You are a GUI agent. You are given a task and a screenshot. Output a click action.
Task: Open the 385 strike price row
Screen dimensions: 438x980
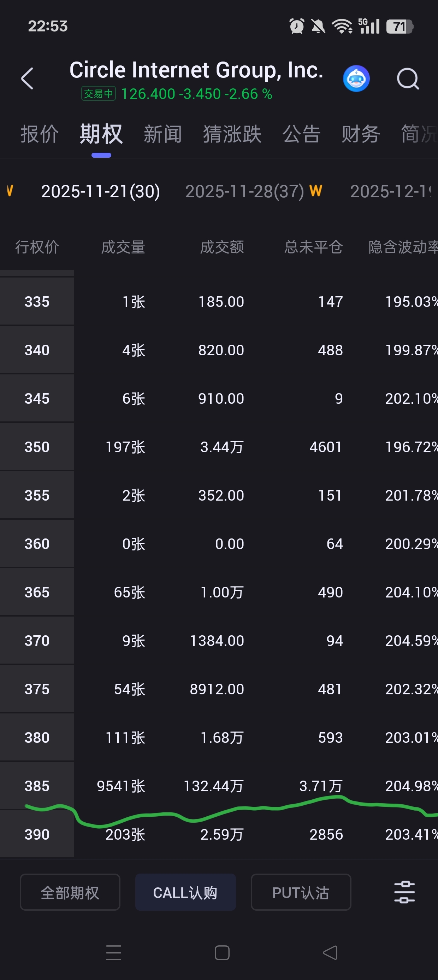pos(37,786)
